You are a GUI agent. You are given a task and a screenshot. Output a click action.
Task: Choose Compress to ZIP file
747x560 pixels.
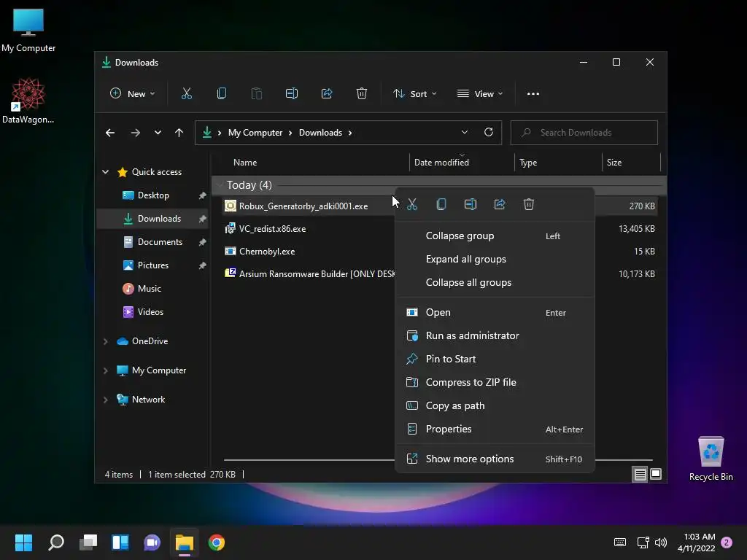495,382
